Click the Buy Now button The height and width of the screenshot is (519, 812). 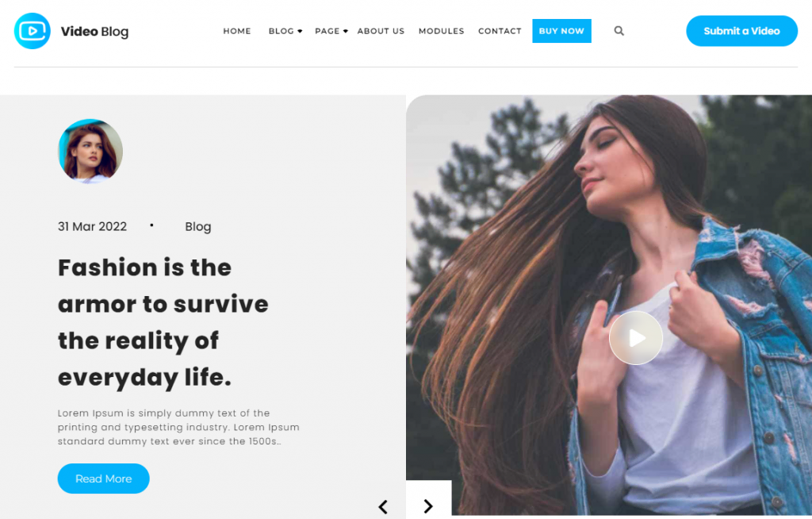point(562,31)
